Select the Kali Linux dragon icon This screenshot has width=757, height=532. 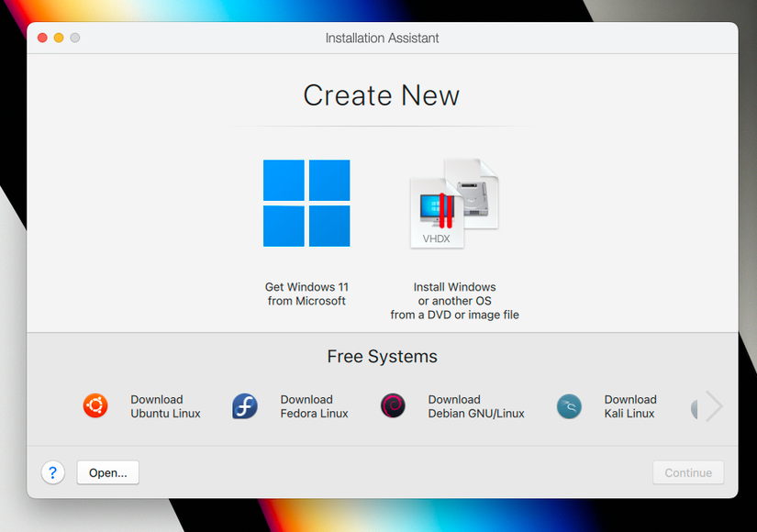569,406
